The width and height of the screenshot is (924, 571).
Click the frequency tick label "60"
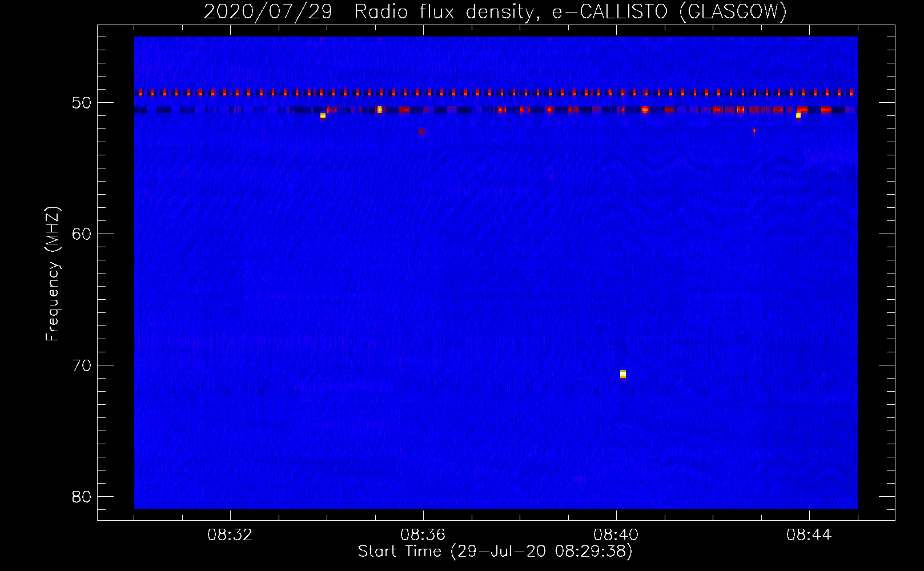[x=82, y=234]
